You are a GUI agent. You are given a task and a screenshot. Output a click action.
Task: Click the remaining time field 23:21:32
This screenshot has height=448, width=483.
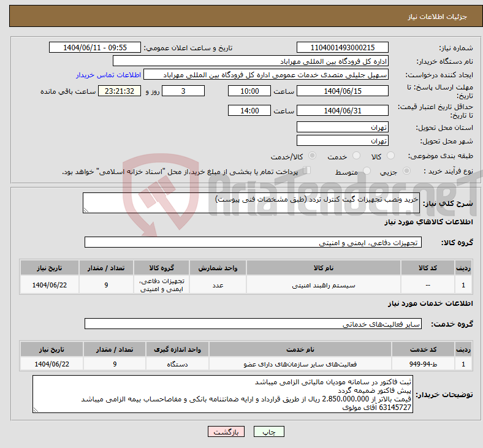tap(120, 91)
